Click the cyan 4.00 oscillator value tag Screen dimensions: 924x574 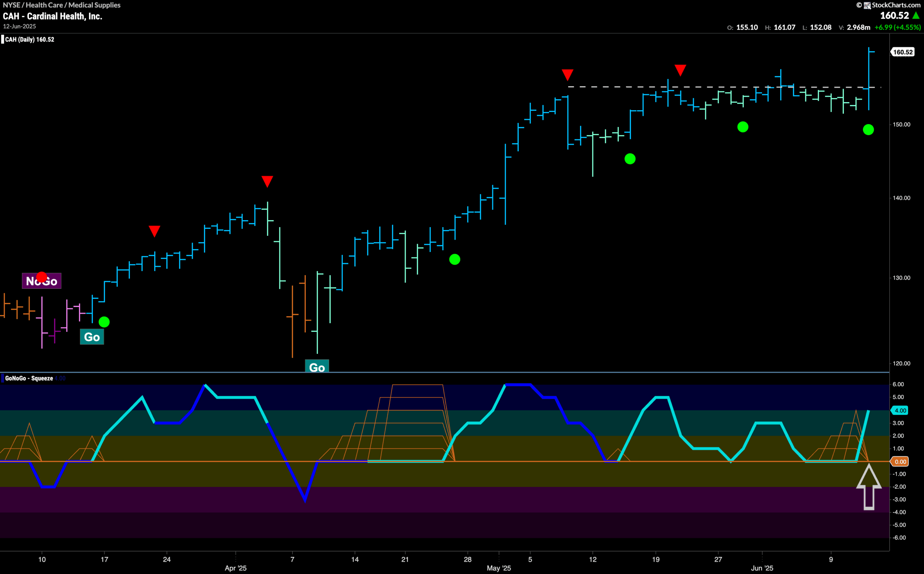pyautogui.click(x=900, y=410)
